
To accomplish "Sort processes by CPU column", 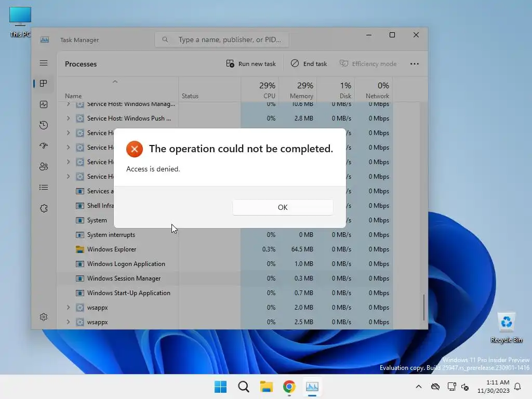I will 260,90.
